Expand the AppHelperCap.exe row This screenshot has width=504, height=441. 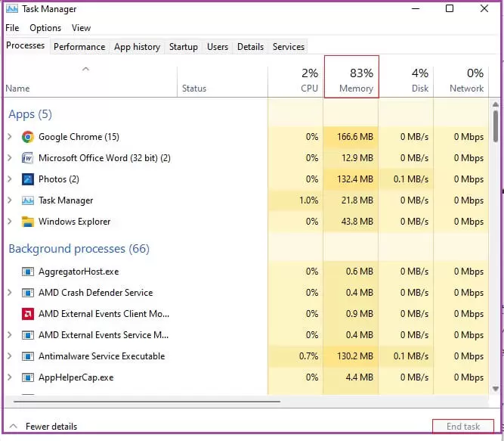(x=10, y=377)
